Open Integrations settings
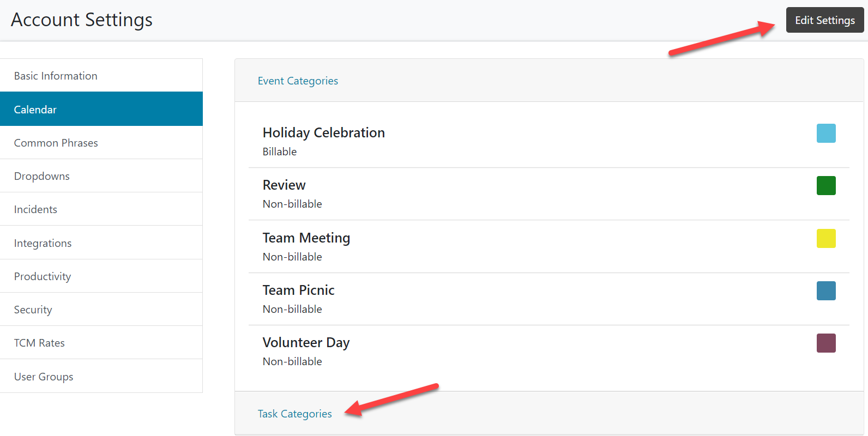868x436 pixels. point(43,243)
